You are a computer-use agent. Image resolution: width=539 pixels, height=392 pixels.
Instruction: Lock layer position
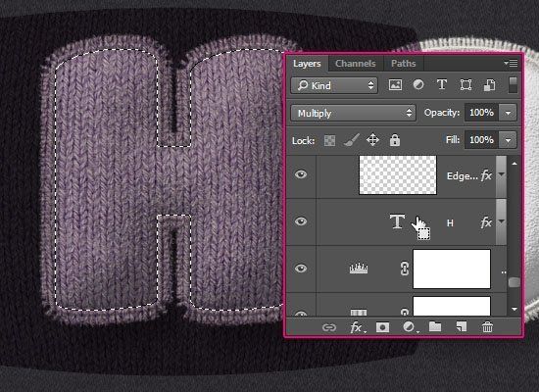point(373,140)
